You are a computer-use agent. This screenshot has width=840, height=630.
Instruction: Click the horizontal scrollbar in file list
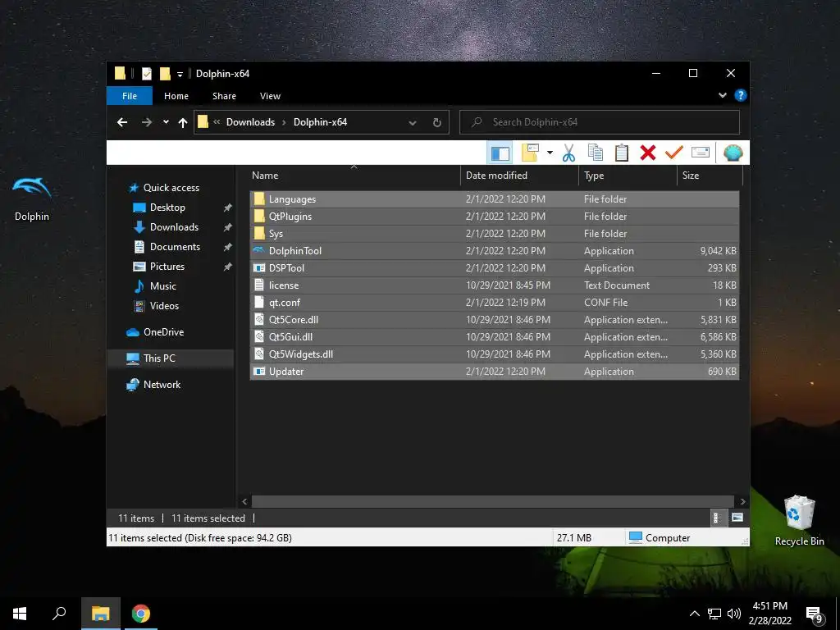click(493, 501)
